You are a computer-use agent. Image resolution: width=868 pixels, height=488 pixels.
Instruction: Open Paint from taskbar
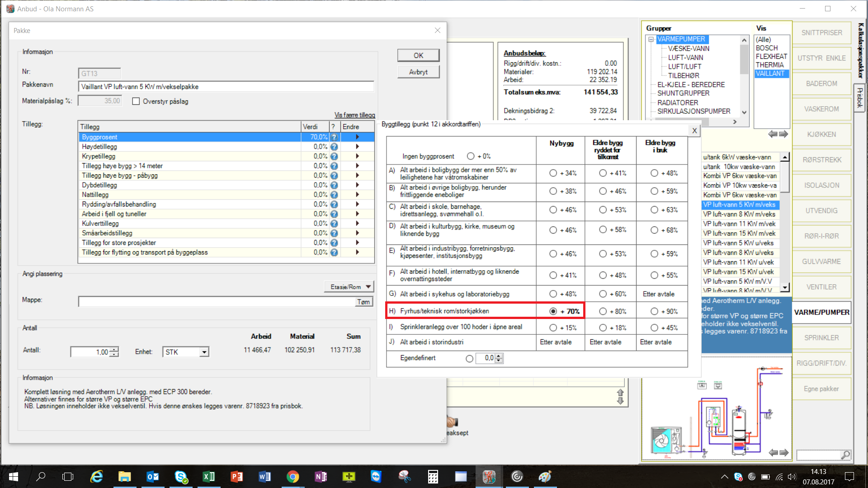tap(545, 477)
